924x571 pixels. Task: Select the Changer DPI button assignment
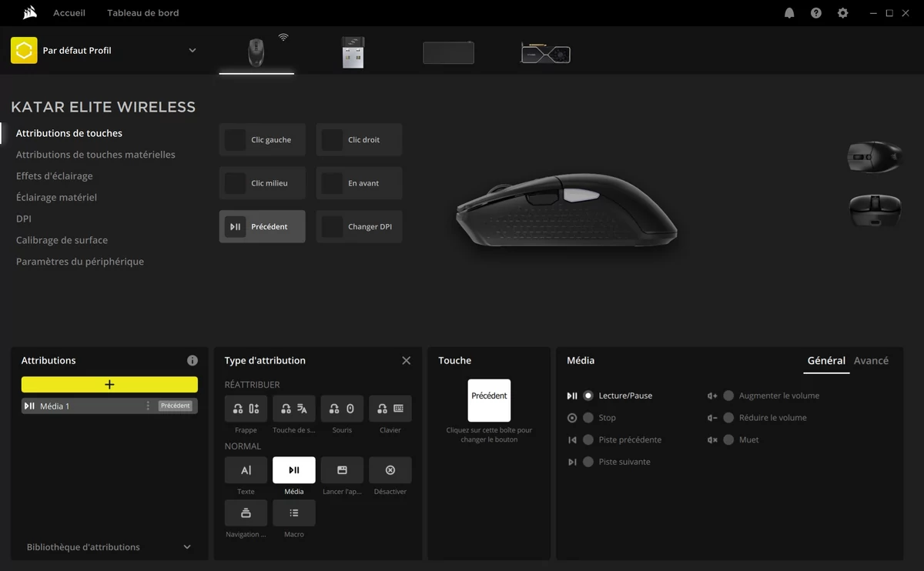(x=359, y=226)
